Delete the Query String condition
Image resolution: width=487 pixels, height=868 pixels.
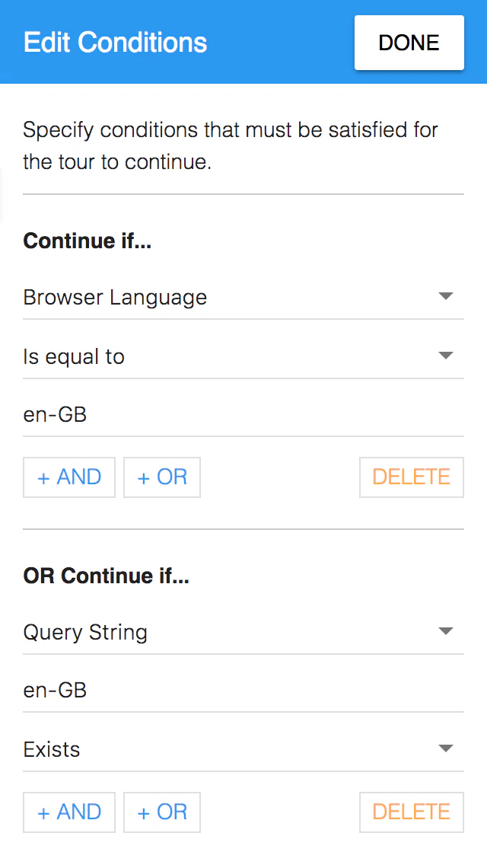coord(411,812)
